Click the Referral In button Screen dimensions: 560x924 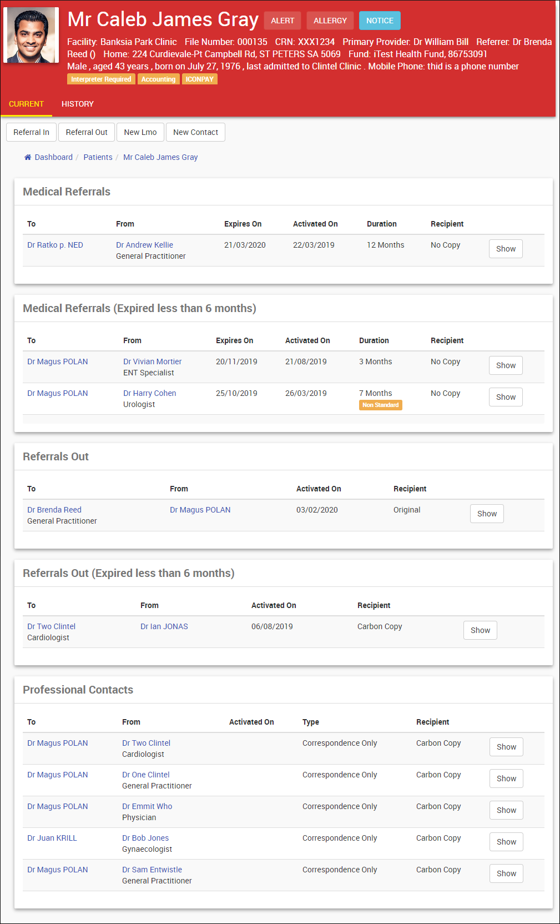31,132
